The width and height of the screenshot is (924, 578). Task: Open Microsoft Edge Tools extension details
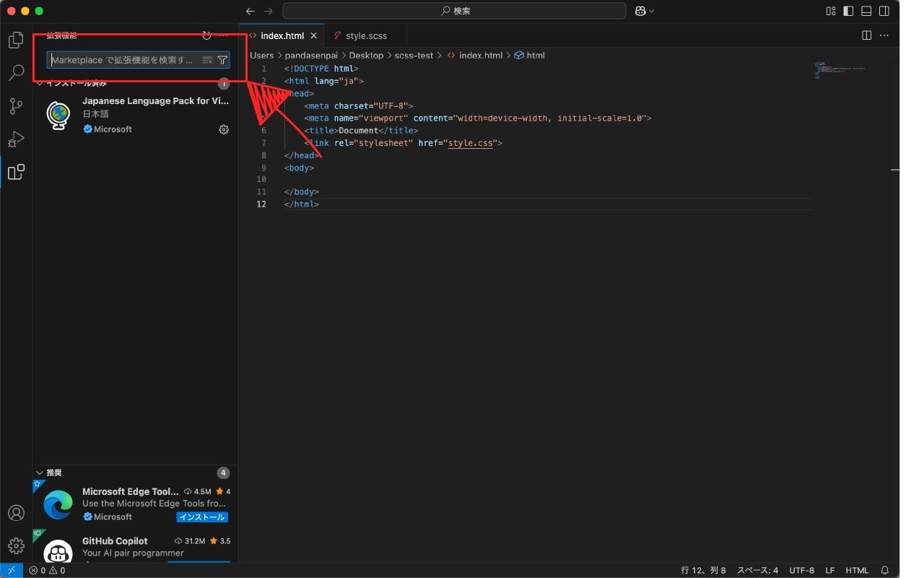click(136, 504)
